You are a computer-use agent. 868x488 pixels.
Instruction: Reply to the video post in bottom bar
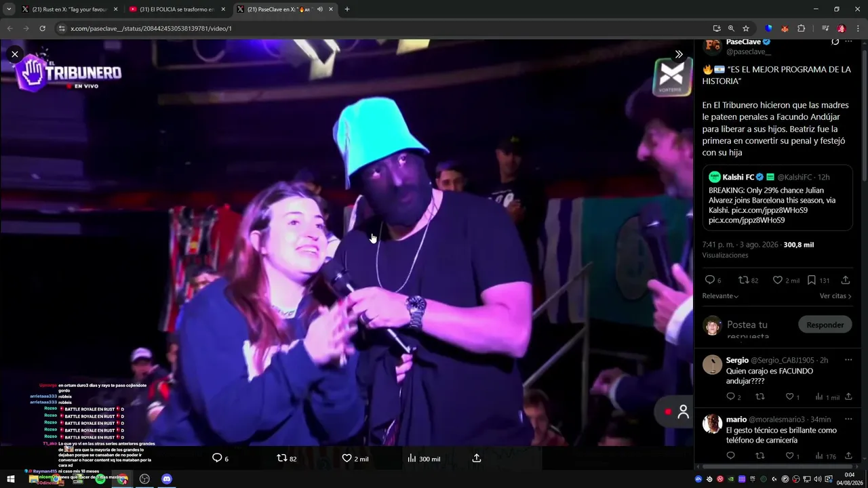click(220, 458)
